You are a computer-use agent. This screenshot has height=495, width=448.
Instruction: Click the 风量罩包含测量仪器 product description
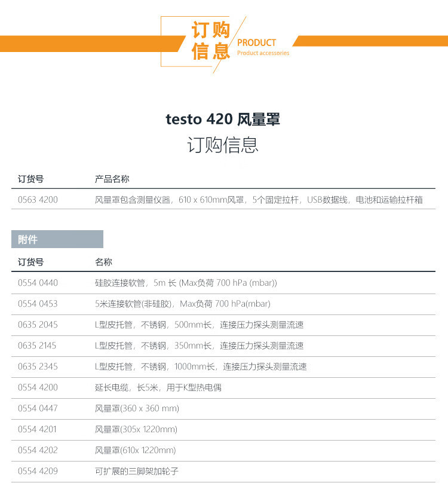click(x=259, y=200)
